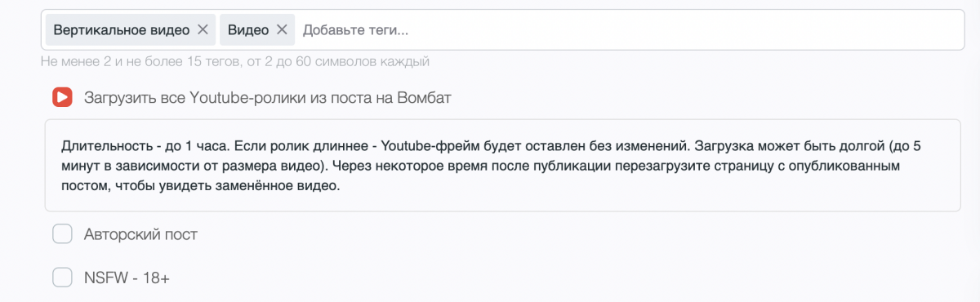Toggle the red YouTube upload checkbox

(62, 97)
